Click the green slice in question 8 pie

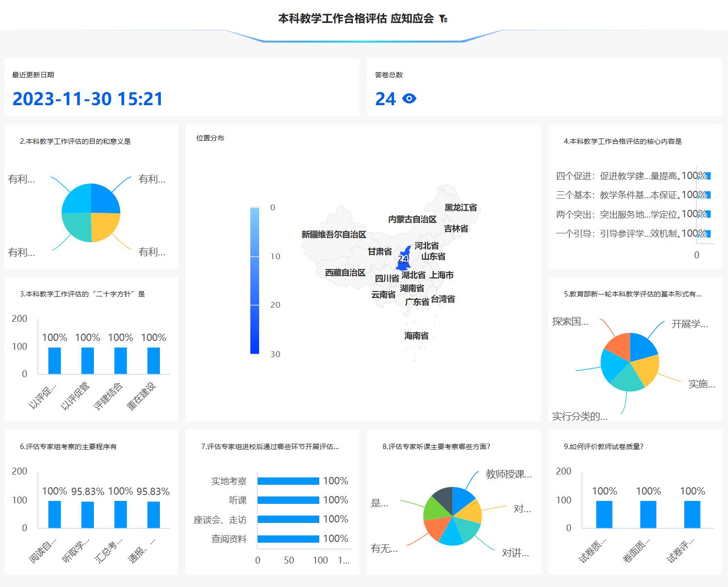432,510
